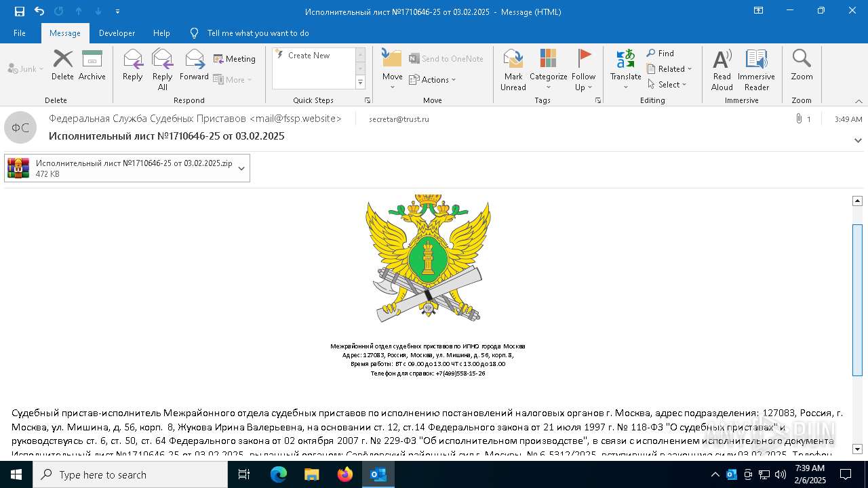The width and height of the screenshot is (868, 488).
Task: Click Reply All
Action: point(163,70)
